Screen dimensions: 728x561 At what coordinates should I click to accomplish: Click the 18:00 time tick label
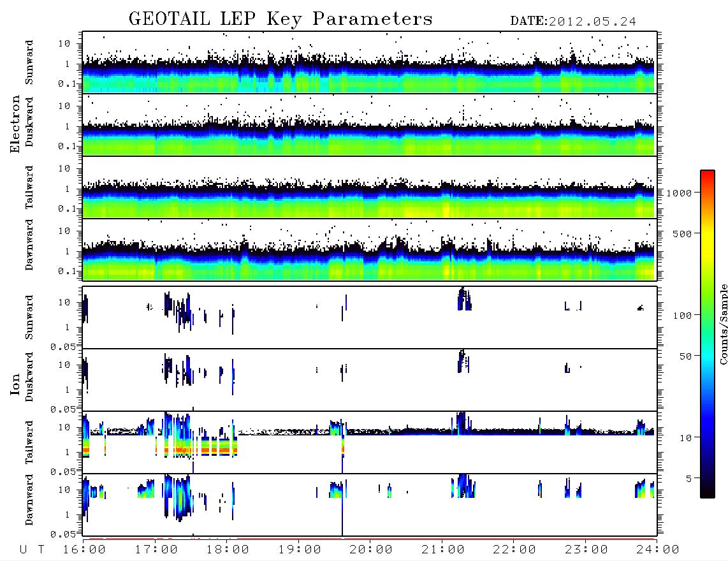228,550
